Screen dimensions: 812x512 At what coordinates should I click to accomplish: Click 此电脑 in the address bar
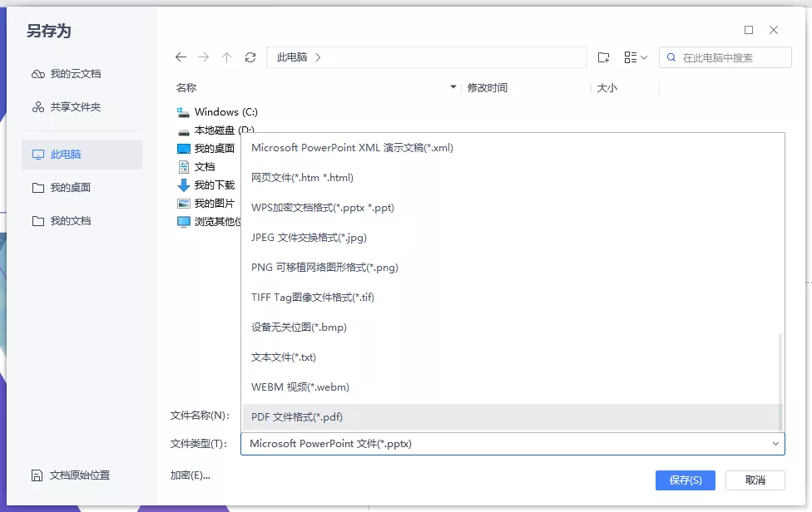(291, 57)
